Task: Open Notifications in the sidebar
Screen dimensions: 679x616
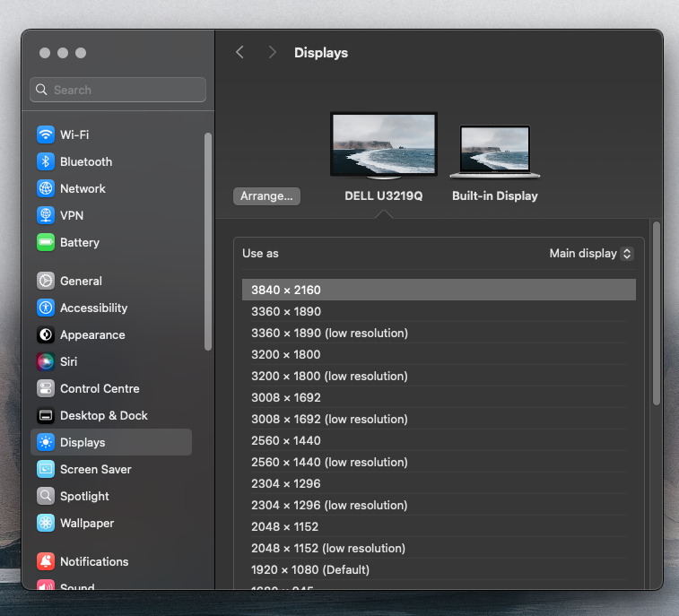Action: [x=94, y=561]
